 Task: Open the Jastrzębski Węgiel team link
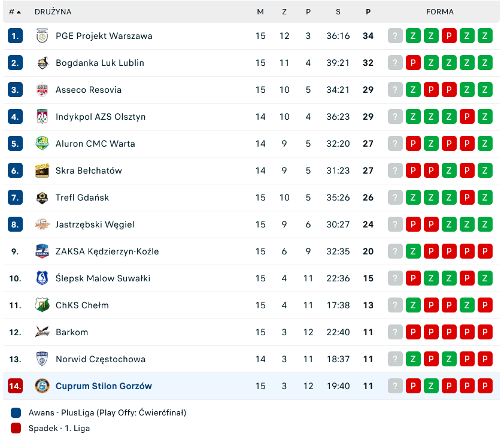click(x=95, y=224)
